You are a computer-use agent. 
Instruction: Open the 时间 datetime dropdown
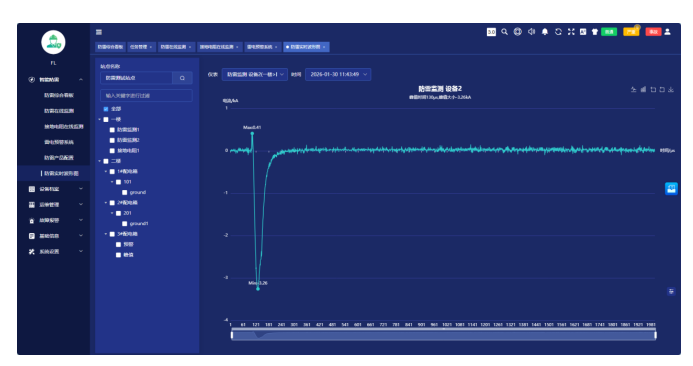[338, 74]
